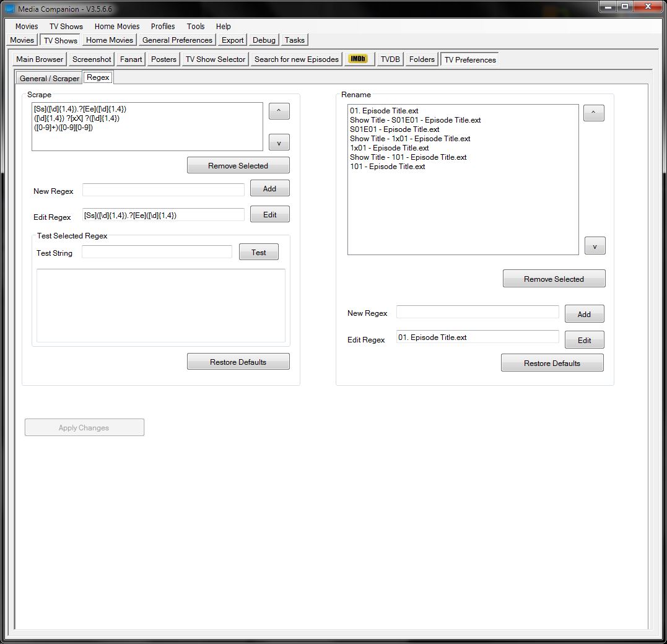The height and width of the screenshot is (644, 667).
Task: Switch to the top-level Home Movies tab
Action: coord(110,40)
